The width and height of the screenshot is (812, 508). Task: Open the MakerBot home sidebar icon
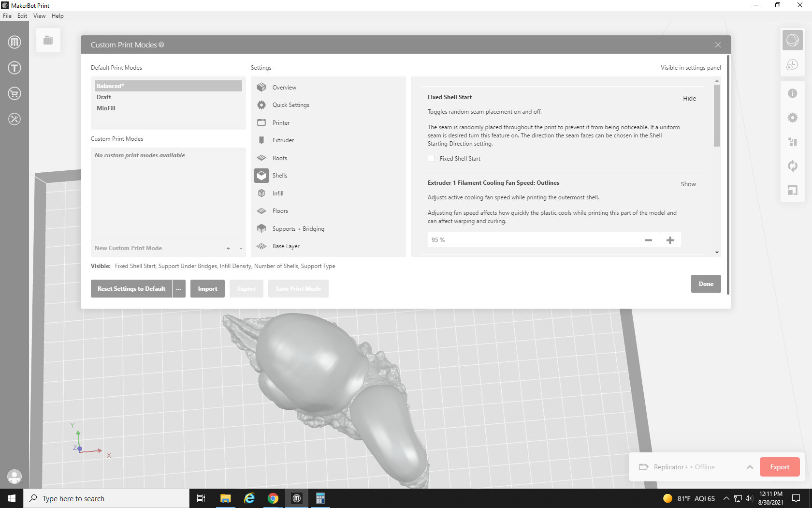pyautogui.click(x=14, y=42)
